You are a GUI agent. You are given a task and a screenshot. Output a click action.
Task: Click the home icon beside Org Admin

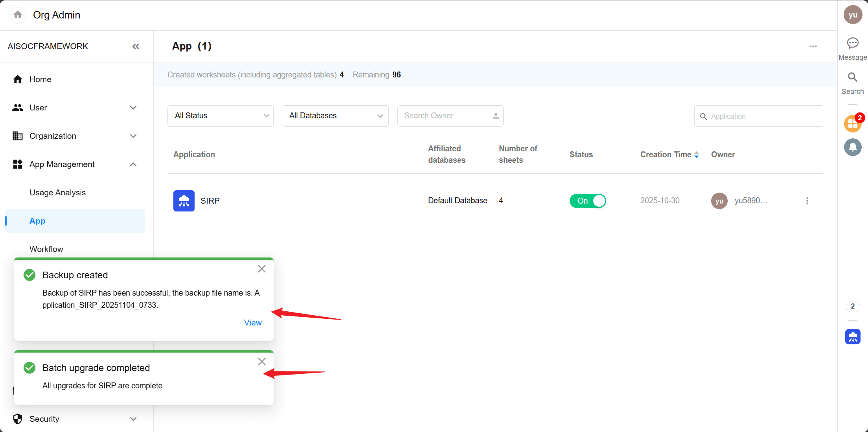point(18,15)
